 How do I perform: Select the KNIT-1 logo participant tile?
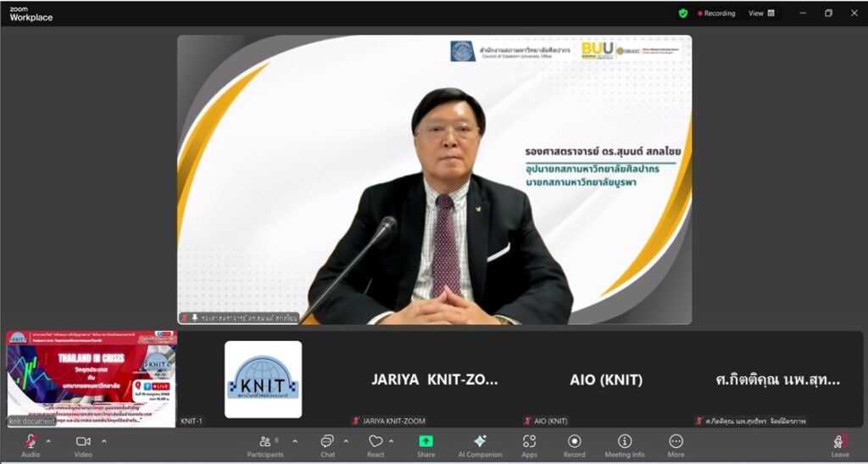tap(263, 379)
